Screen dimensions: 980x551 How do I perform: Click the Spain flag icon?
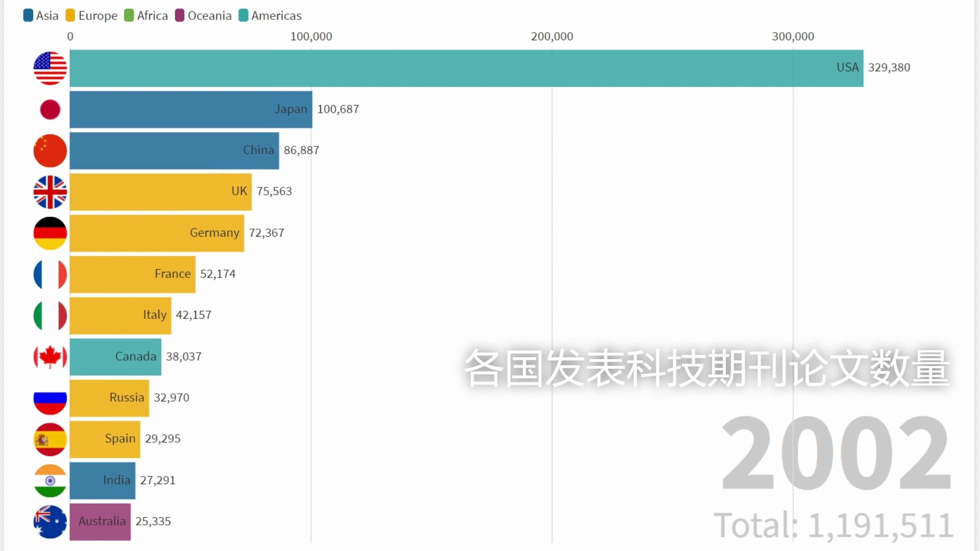pyautogui.click(x=50, y=439)
